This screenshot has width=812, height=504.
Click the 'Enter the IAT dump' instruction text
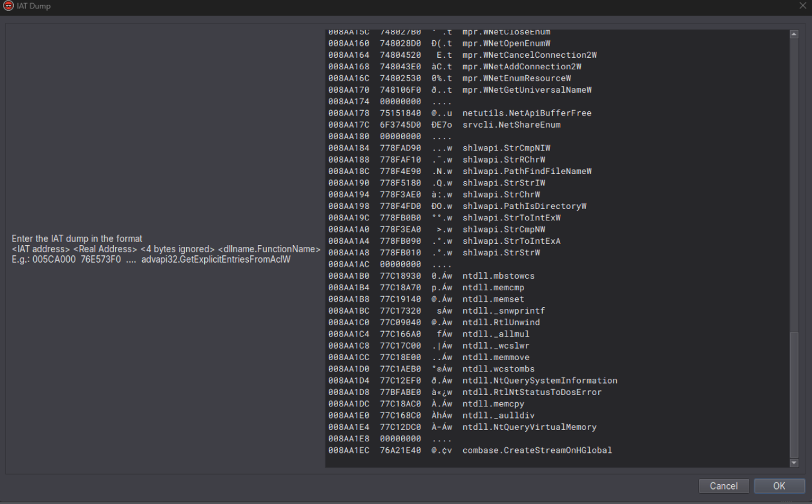click(x=77, y=239)
